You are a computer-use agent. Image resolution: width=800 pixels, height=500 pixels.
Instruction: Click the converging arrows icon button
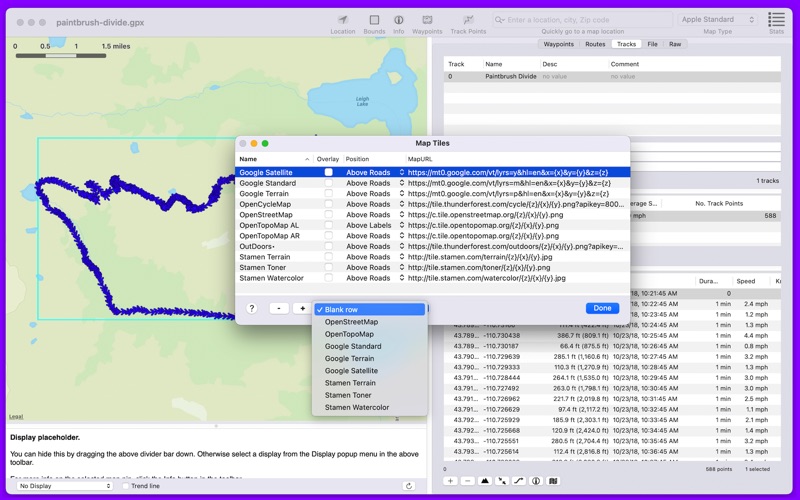[502, 481]
